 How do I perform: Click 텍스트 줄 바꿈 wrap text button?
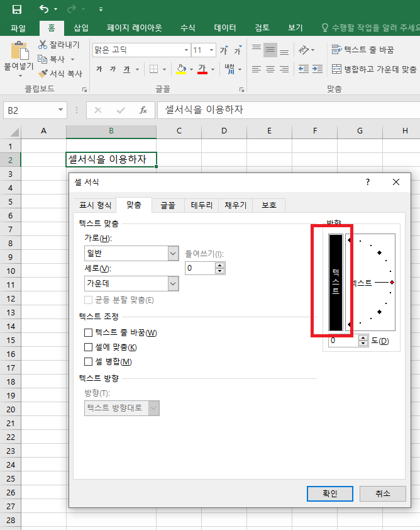(x=363, y=50)
